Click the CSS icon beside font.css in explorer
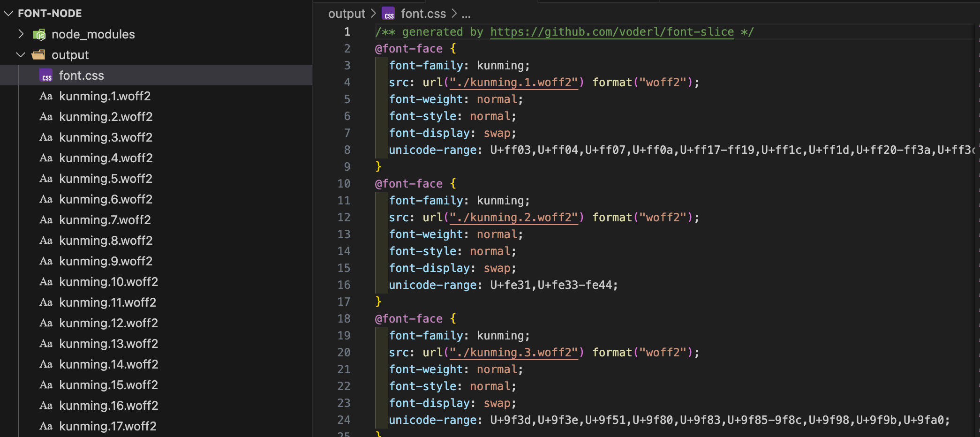 (x=46, y=76)
